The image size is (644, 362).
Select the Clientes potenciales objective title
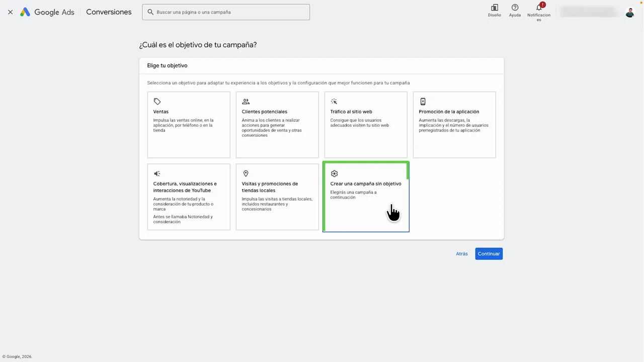coord(264,112)
